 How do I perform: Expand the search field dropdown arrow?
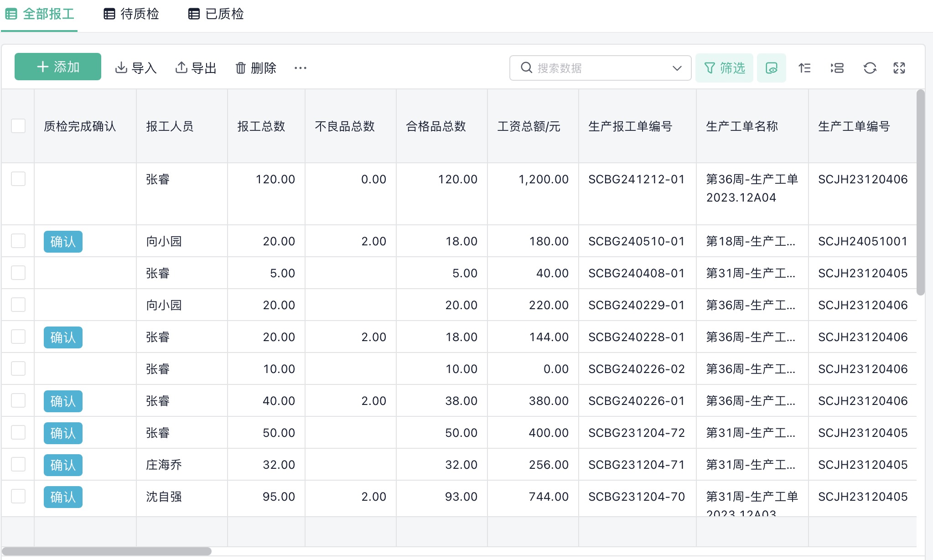pos(677,68)
